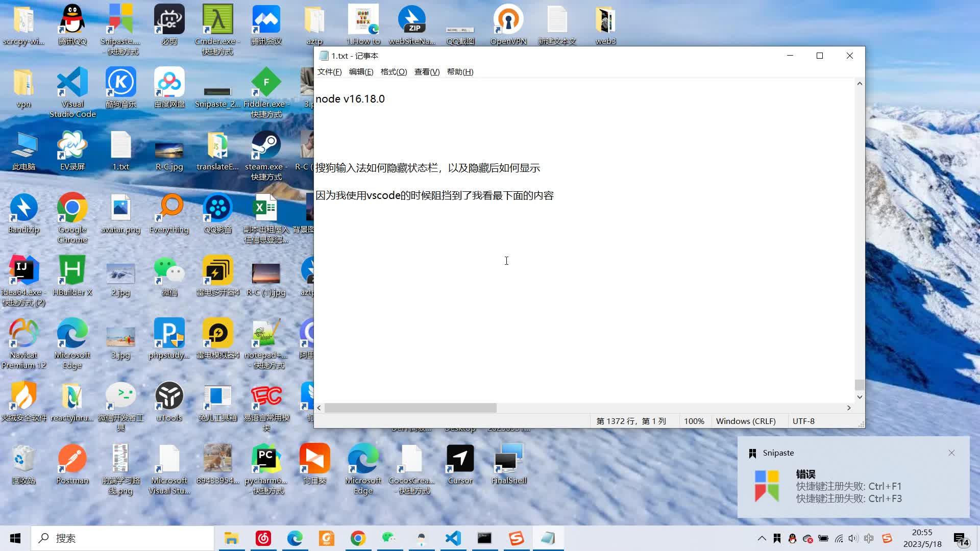Image resolution: width=980 pixels, height=551 pixels.
Task: Select the Cmder.exe shortcut icon
Action: [x=218, y=30]
